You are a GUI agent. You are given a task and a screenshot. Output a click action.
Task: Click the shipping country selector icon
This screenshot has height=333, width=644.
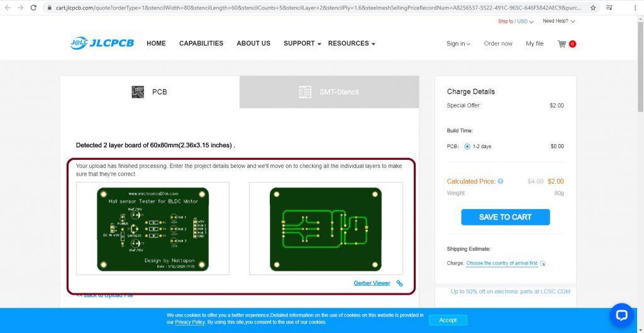543,264
